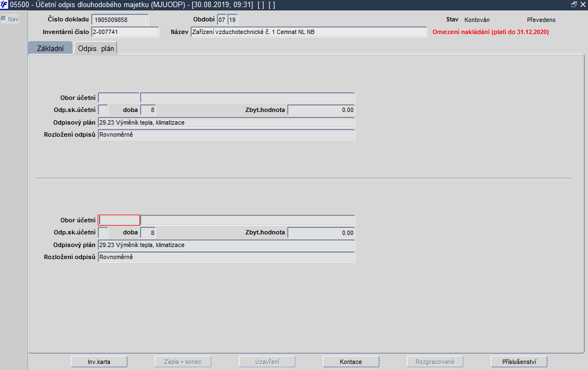Screen dimensions: 588x370
Task: Click the Inv.karta button
Action: point(99,362)
